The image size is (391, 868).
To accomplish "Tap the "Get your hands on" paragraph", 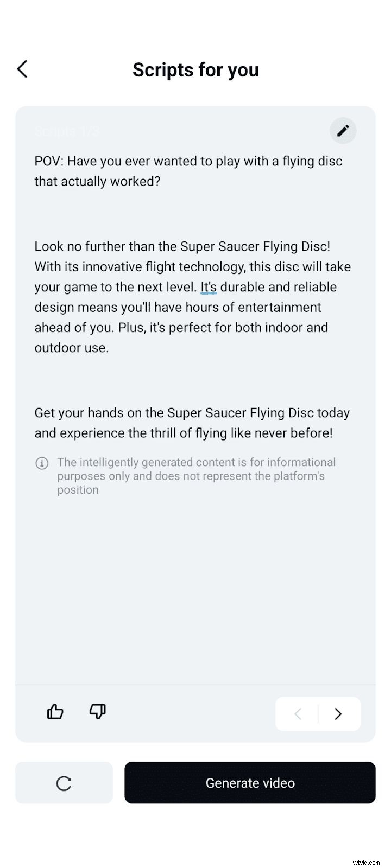I will click(x=192, y=423).
